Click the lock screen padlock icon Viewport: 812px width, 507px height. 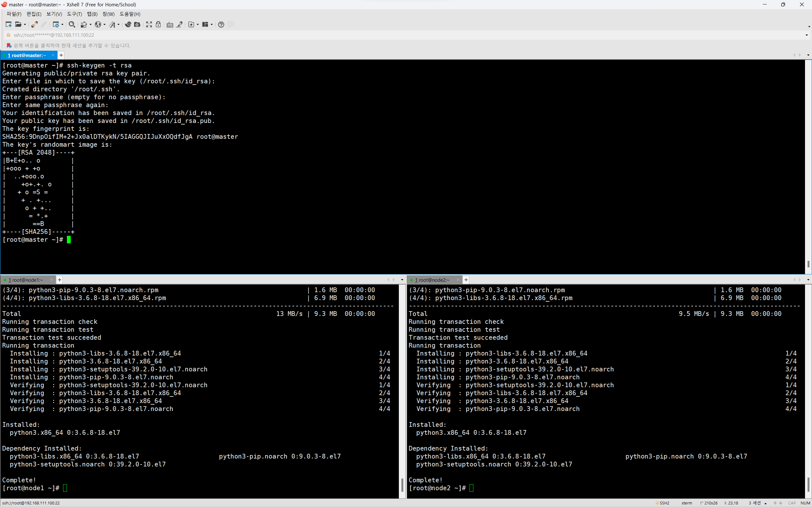point(159,24)
